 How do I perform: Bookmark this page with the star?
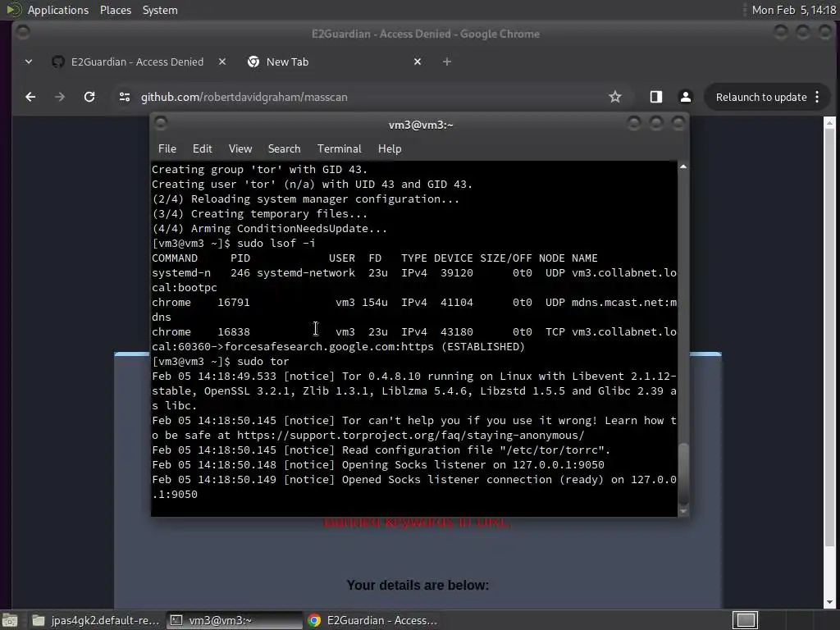(615, 97)
